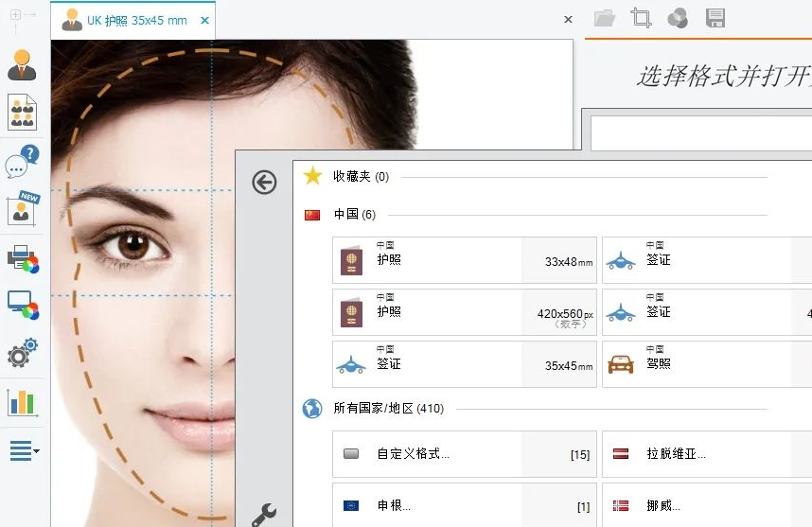Viewport: 812px width, 527px height.
Task: Click the small grid icon at top-left corner
Action: 16,14
